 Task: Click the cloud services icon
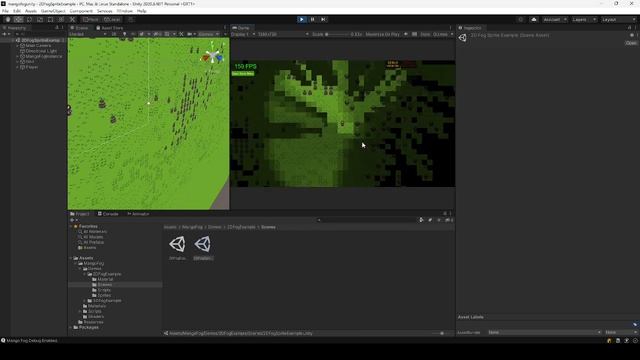tap(533, 19)
